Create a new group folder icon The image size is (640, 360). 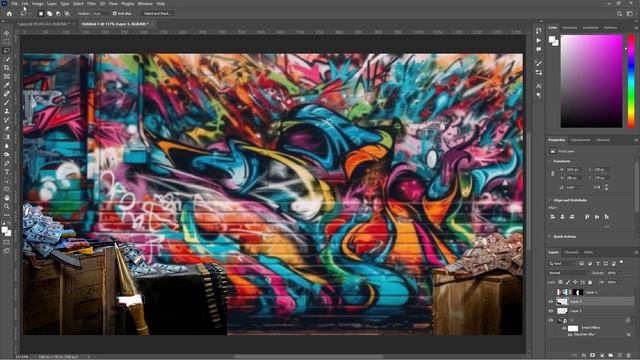(x=611, y=356)
